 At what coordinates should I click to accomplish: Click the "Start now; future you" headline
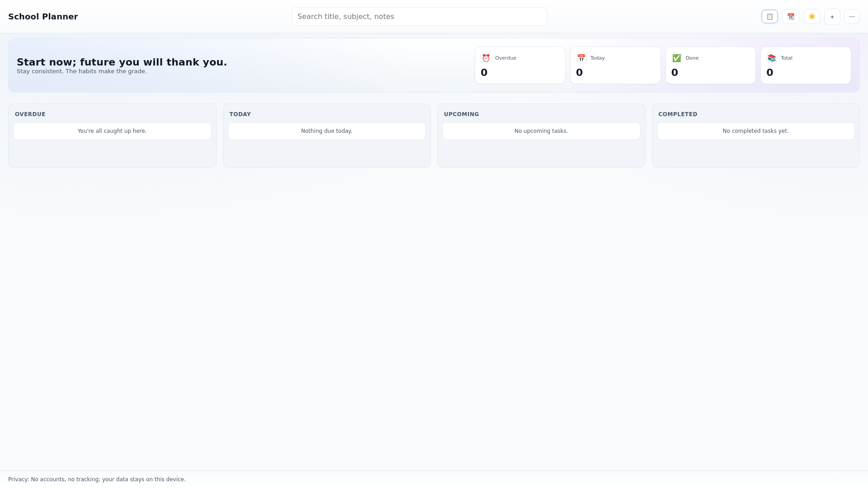pyautogui.click(x=122, y=62)
